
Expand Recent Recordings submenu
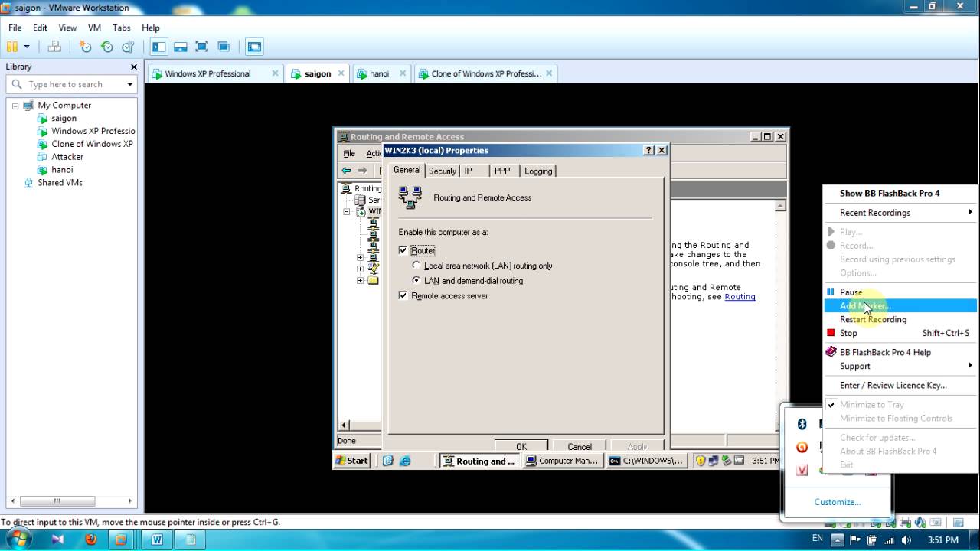point(900,213)
